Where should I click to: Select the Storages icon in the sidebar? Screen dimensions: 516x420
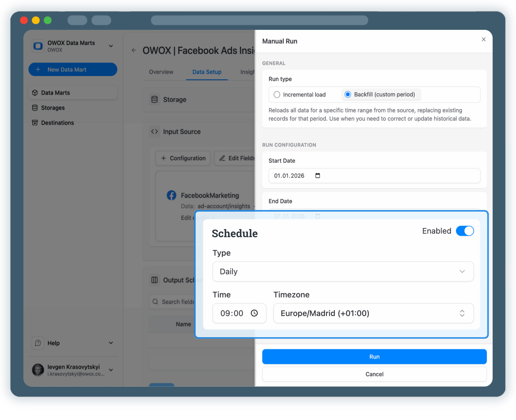click(35, 108)
